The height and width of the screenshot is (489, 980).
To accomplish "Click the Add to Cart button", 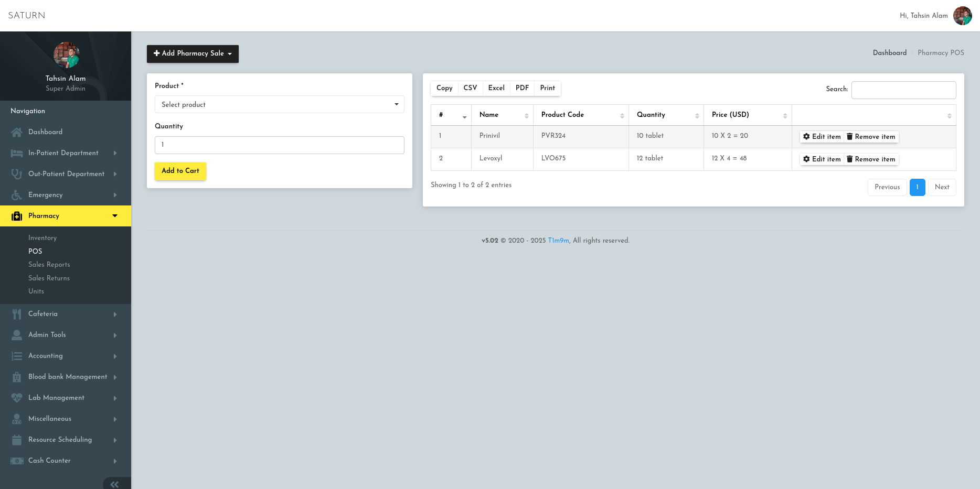I will (x=180, y=171).
